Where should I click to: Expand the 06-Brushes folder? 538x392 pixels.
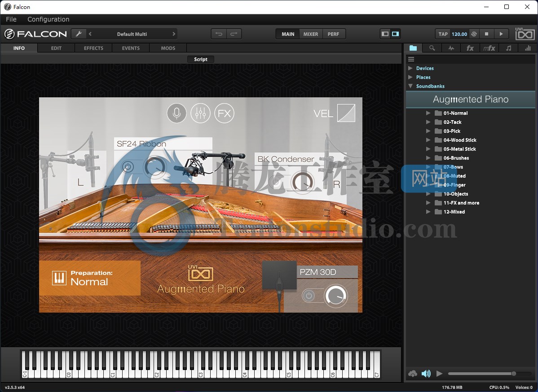(x=428, y=157)
